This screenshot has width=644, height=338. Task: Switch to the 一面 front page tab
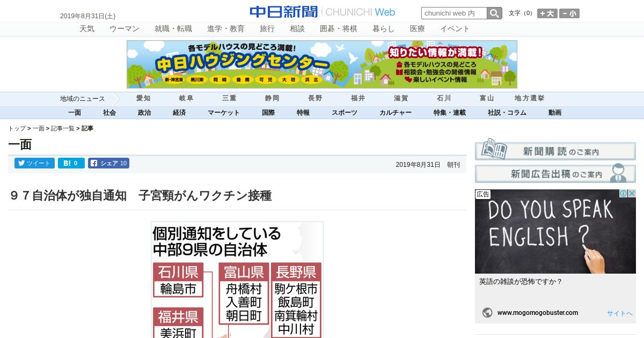pos(75,113)
